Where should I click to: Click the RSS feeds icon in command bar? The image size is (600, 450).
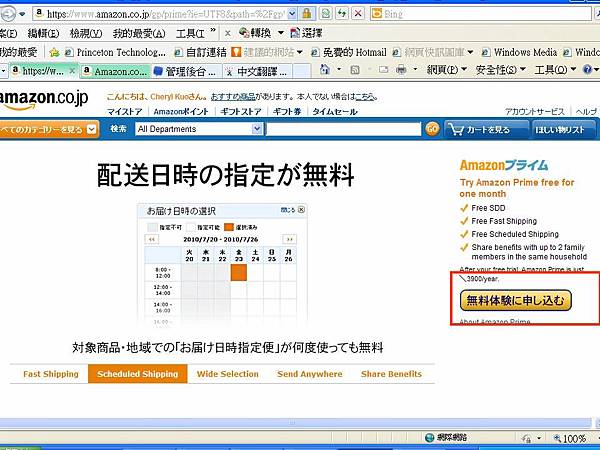click(x=355, y=70)
